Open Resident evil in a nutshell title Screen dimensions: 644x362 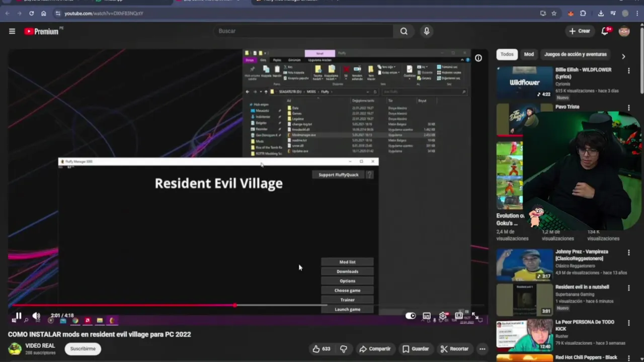point(582,287)
